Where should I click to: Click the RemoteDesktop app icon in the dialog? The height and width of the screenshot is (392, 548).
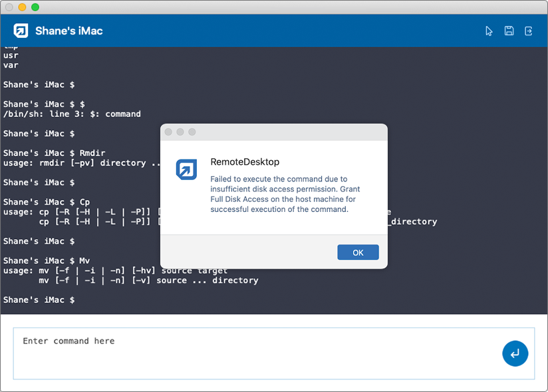click(186, 169)
